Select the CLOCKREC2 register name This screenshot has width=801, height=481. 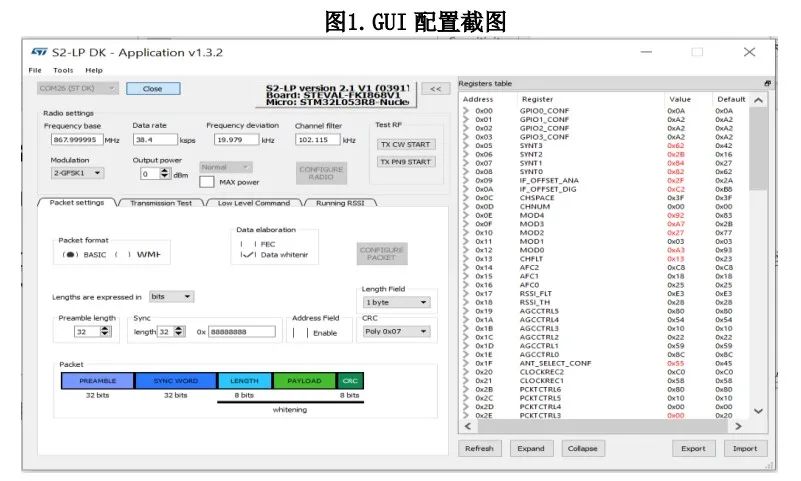pyautogui.click(x=542, y=372)
